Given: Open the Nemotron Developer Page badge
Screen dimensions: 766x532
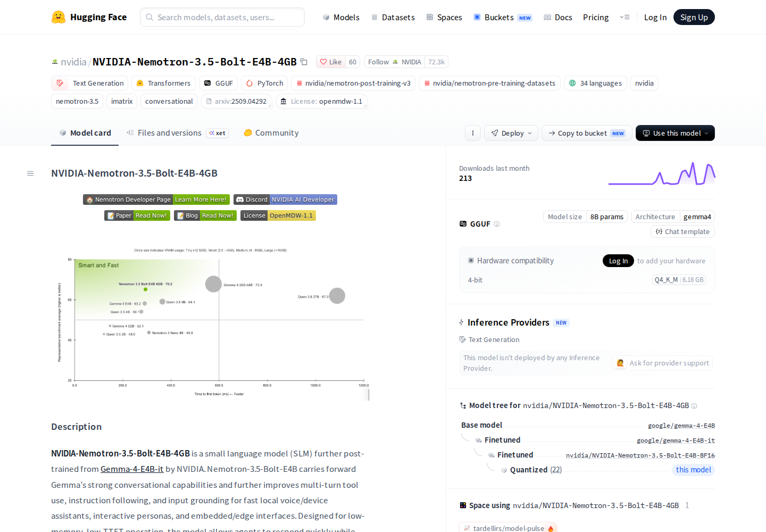Looking at the screenshot, I should click(156, 199).
